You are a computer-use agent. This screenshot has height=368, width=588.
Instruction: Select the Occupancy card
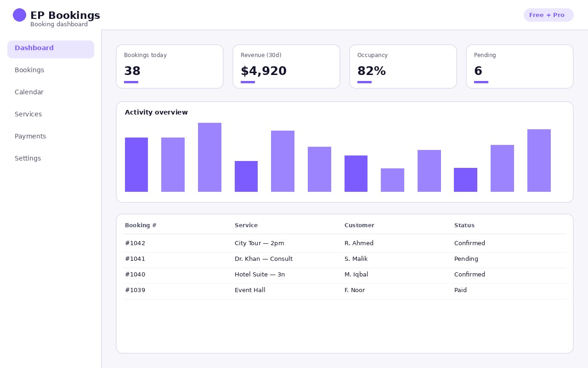[x=403, y=66]
